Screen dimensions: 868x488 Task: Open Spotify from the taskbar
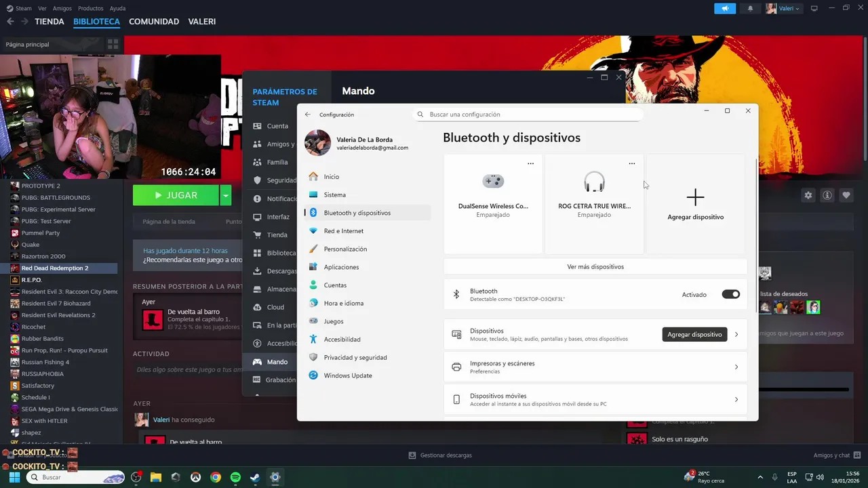235,477
